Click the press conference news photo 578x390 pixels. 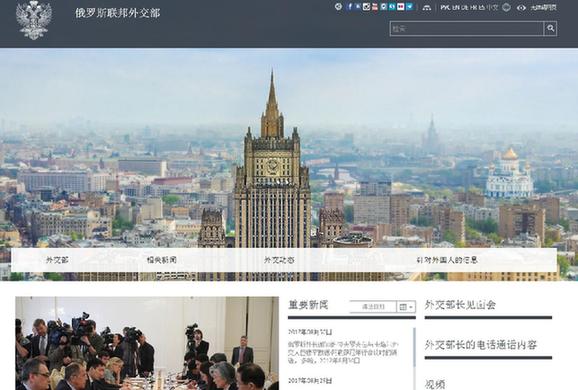pyautogui.click(x=147, y=343)
